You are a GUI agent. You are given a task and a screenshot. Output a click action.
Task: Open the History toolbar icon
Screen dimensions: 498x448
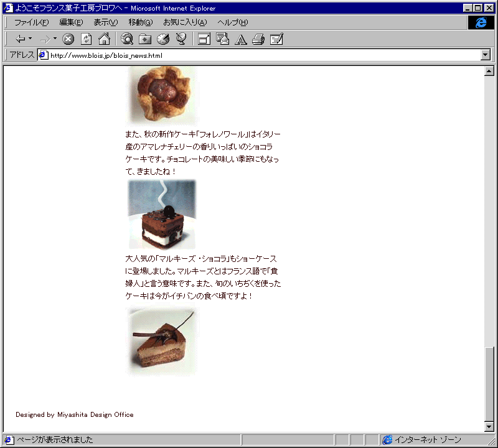[x=163, y=39]
